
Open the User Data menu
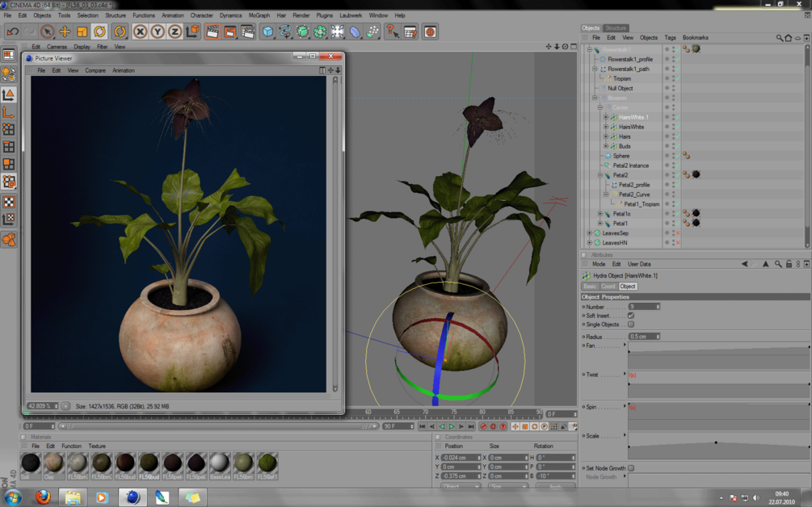tap(639, 264)
